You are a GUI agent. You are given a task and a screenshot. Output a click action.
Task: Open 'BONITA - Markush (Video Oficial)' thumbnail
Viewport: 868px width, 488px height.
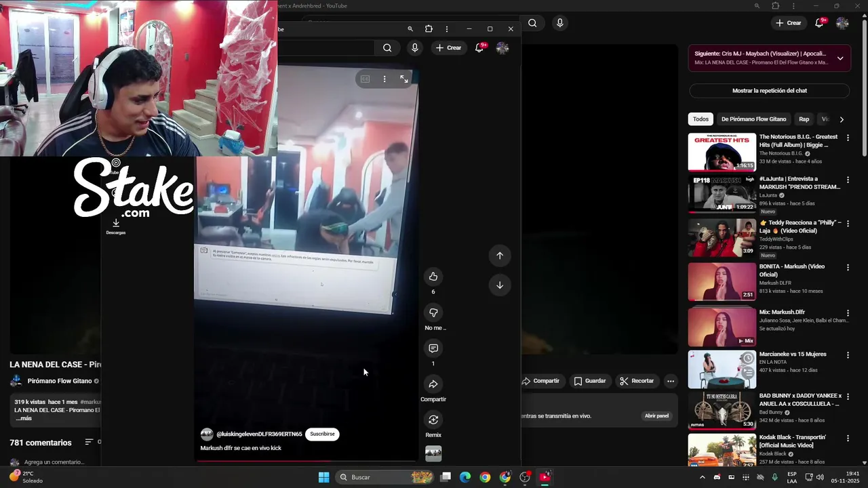tap(722, 281)
